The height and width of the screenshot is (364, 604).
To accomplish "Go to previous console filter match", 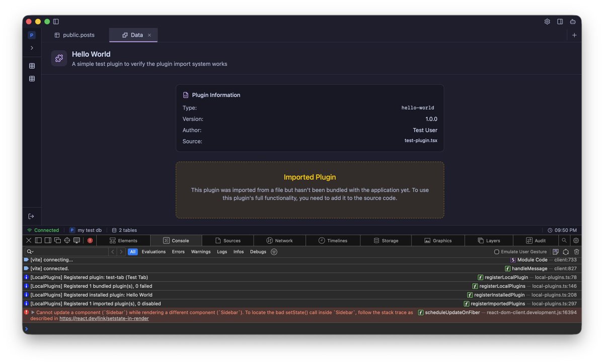I will [113, 251].
